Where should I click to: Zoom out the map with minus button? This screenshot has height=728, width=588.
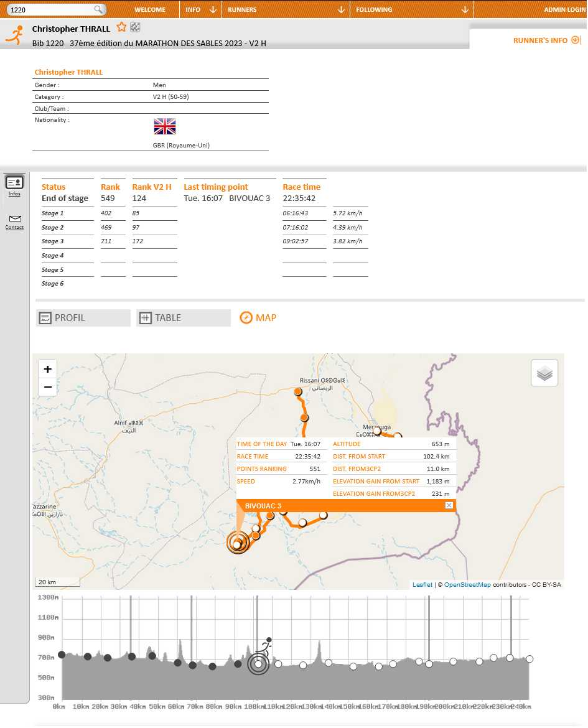coord(47,387)
